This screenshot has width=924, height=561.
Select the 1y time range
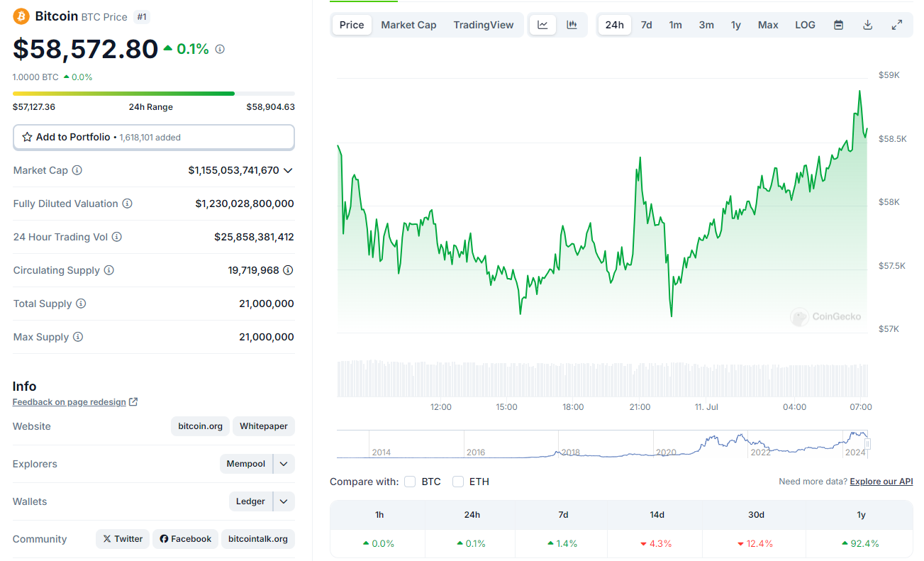pos(736,25)
